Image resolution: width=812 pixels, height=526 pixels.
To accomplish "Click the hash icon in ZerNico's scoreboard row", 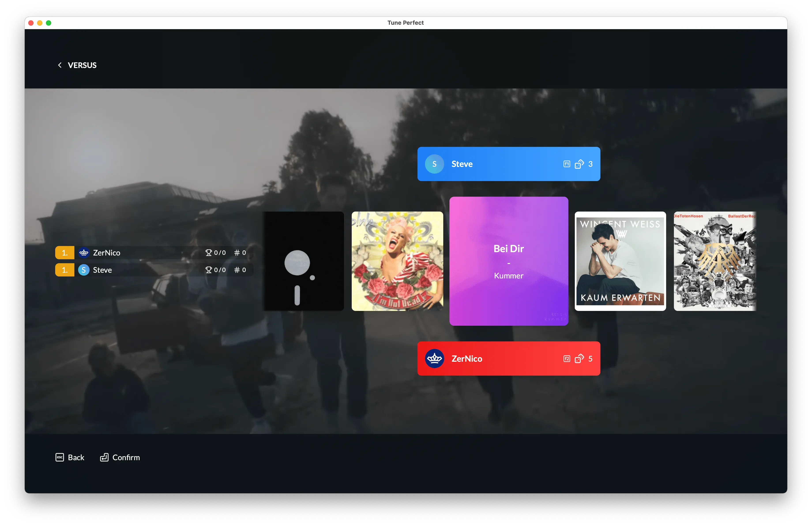I will [x=237, y=253].
